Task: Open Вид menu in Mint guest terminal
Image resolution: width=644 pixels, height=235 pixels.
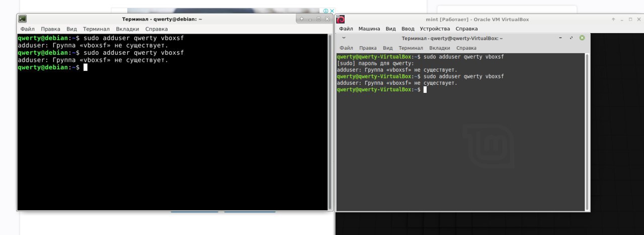Action: 387,48
